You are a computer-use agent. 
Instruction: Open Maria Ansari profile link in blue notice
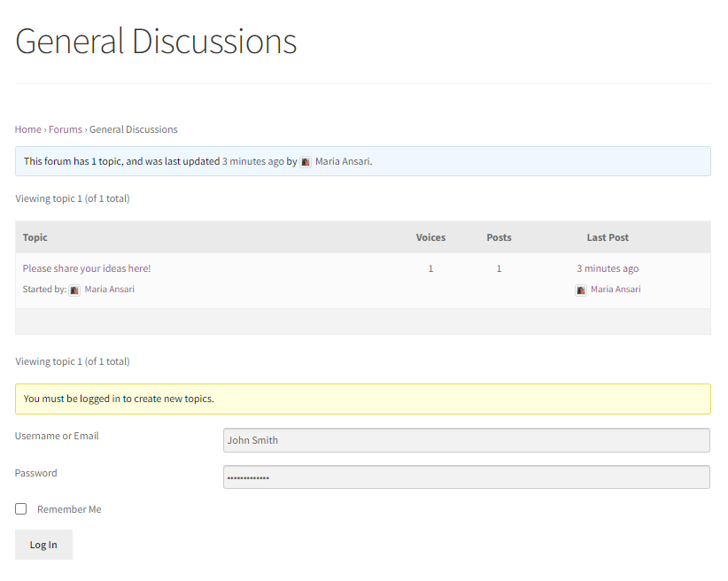point(343,161)
